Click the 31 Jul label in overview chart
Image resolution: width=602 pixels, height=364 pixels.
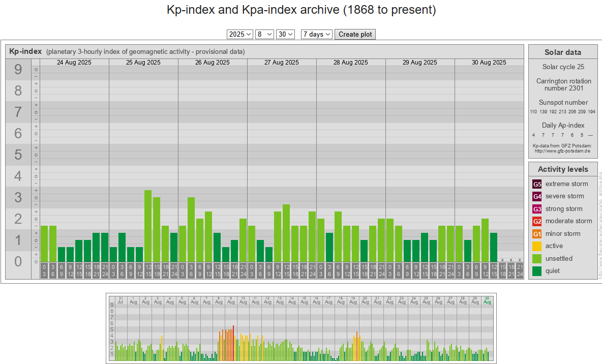121,300
